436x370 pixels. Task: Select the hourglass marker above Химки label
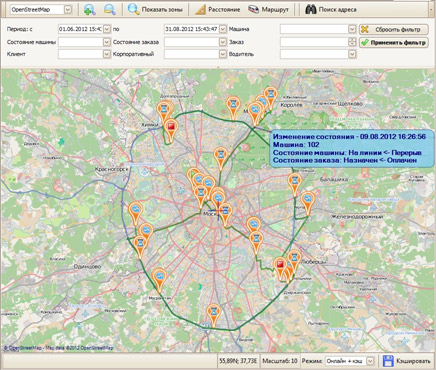coord(164,110)
